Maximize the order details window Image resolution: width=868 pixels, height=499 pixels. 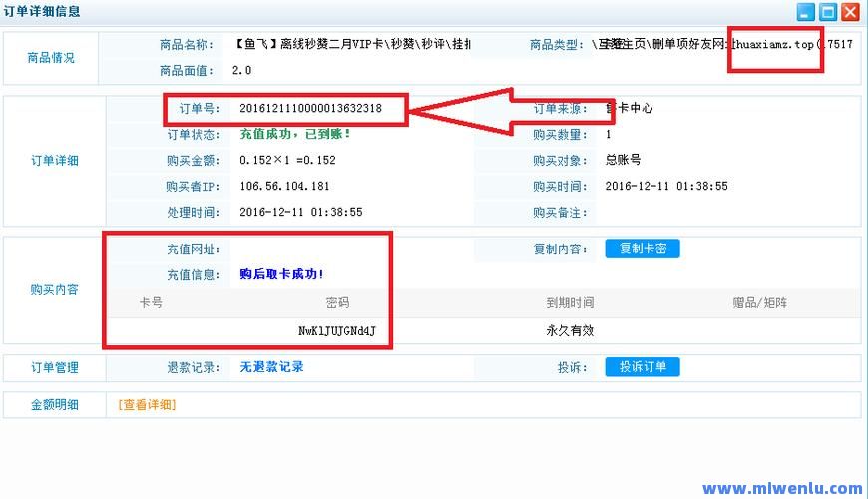click(828, 12)
